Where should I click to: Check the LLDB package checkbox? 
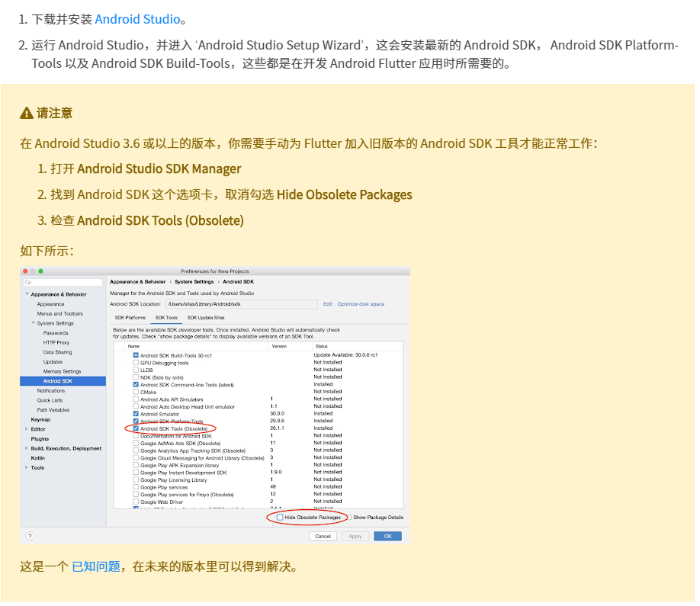tap(136, 370)
